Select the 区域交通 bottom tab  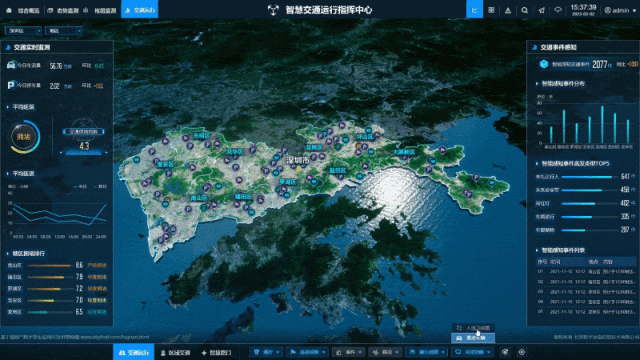176,353
